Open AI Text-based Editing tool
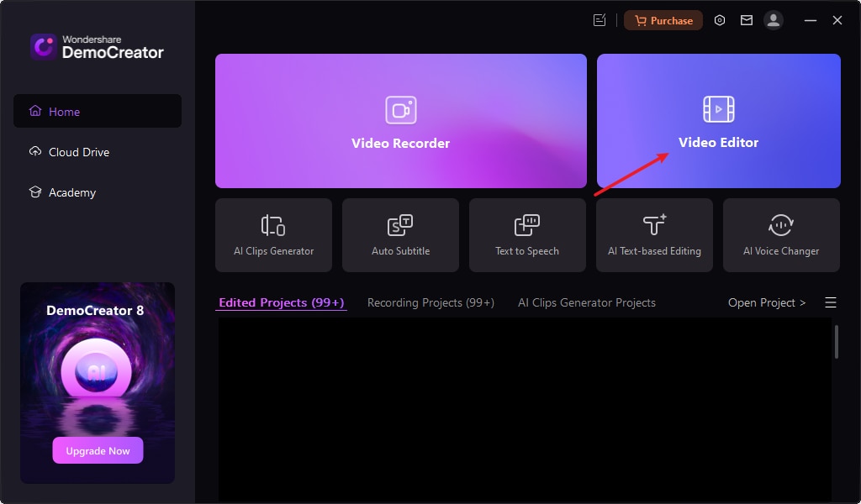This screenshot has height=504, width=861. click(654, 235)
